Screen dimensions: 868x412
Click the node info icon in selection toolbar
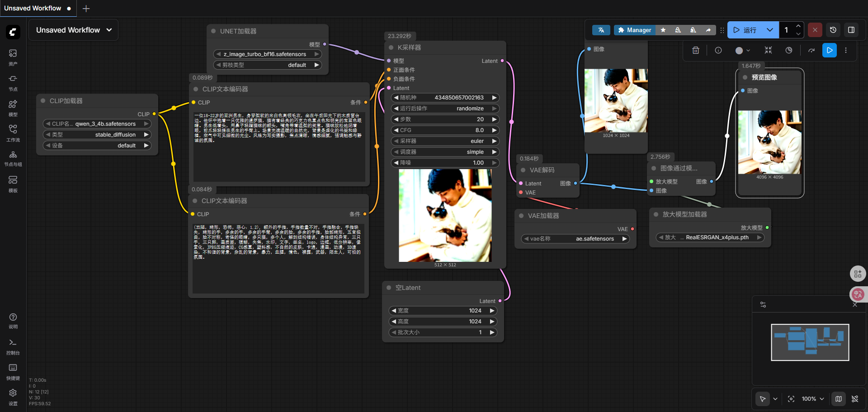click(x=718, y=50)
